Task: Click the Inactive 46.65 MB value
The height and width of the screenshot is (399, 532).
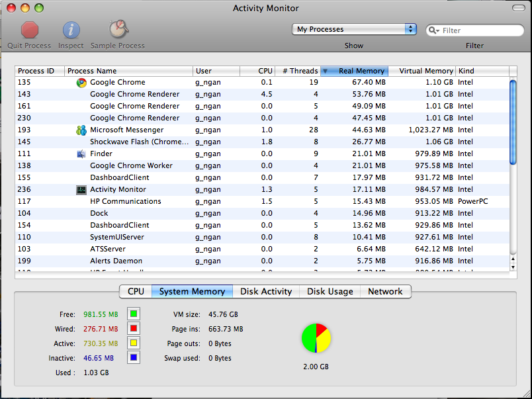Action: pyautogui.click(x=99, y=358)
